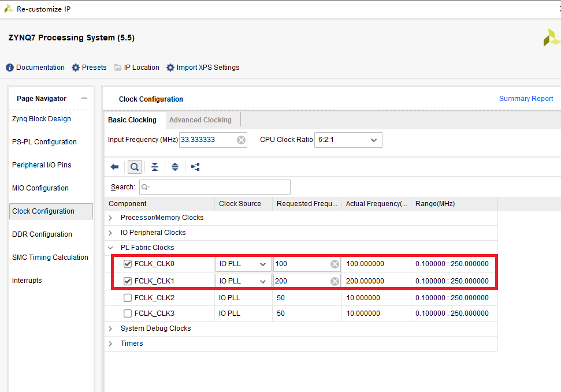Click the Search input field

215,187
